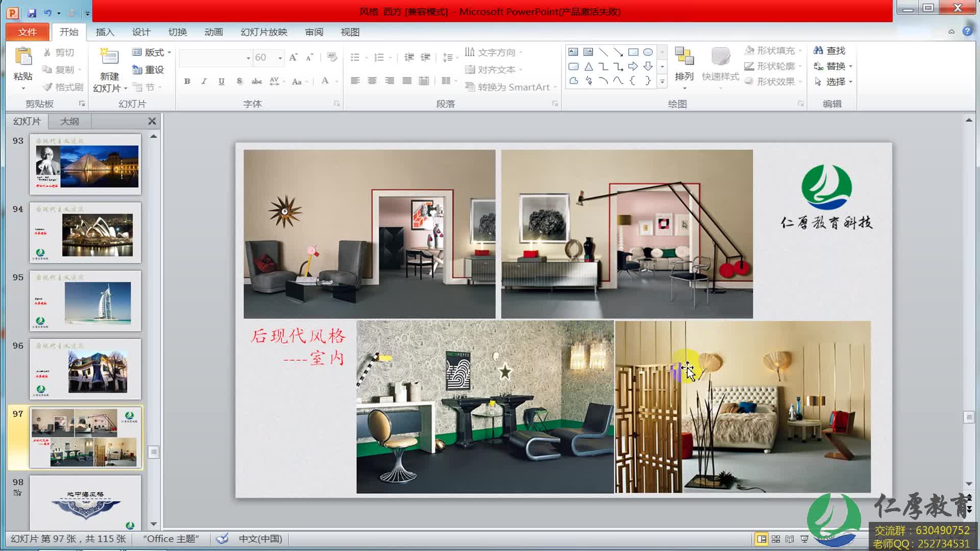Select the oval shape in shapes gallery

pyautogui.click(x=648, y=52)
